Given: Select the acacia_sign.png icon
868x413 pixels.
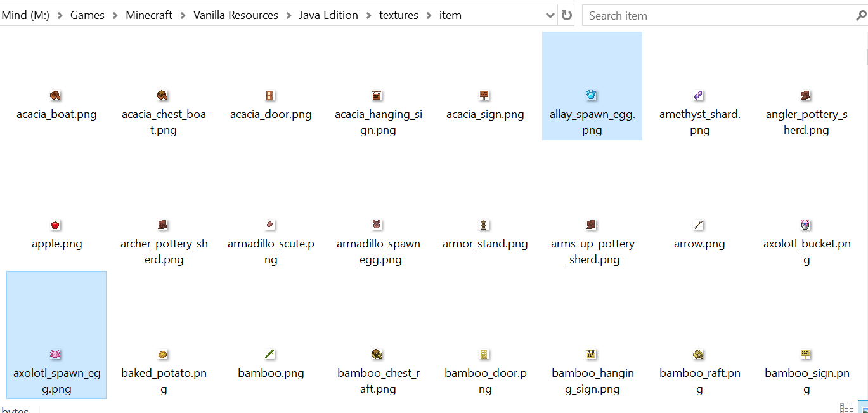Looking at the screenshot, I should (484, 96).
